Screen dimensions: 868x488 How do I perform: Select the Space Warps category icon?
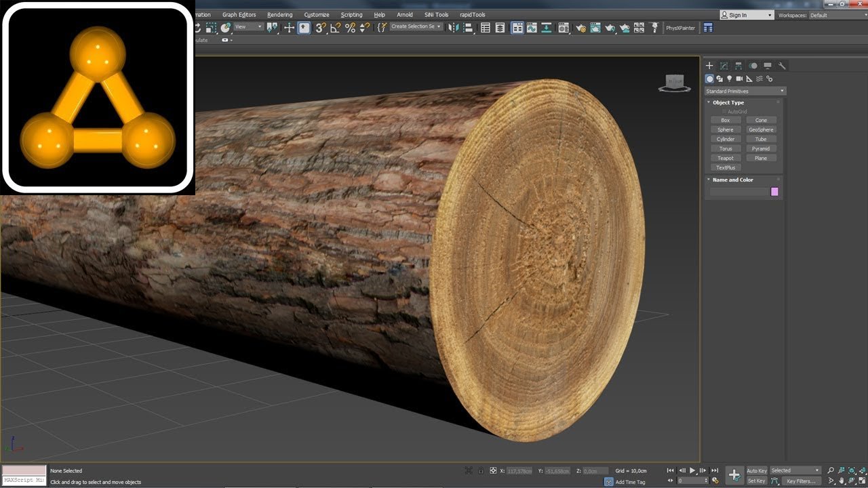coord(759,79)
